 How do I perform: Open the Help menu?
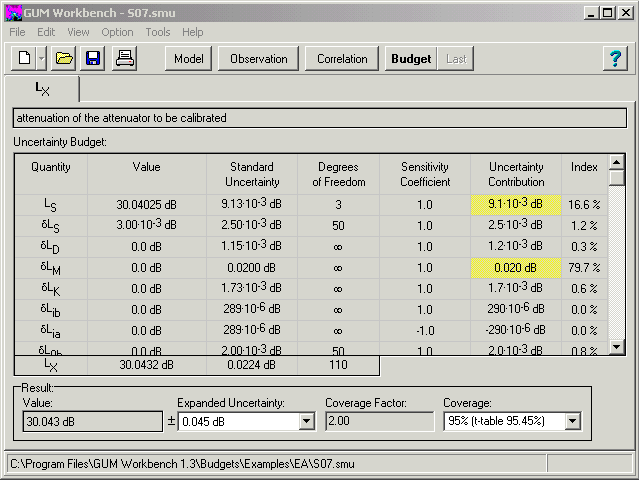pyautogui.click(x=192, y=32)
